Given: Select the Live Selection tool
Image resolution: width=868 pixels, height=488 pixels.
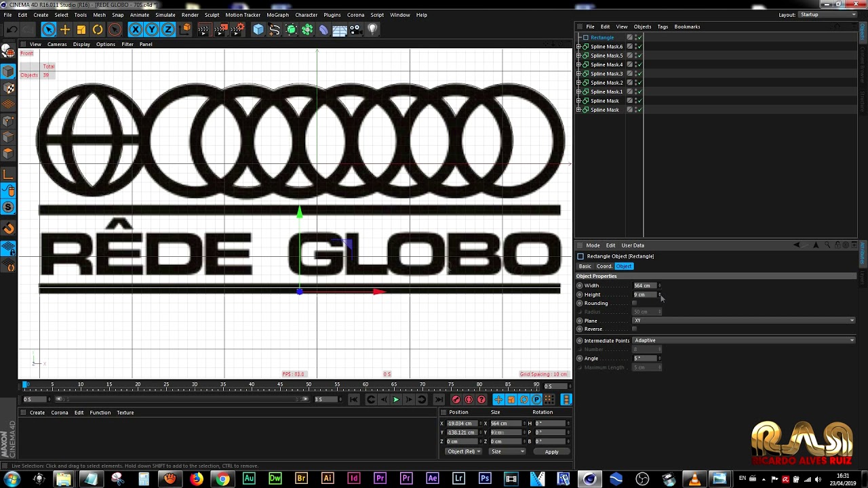Looking at the screenshot, I should tap(48, 29).
